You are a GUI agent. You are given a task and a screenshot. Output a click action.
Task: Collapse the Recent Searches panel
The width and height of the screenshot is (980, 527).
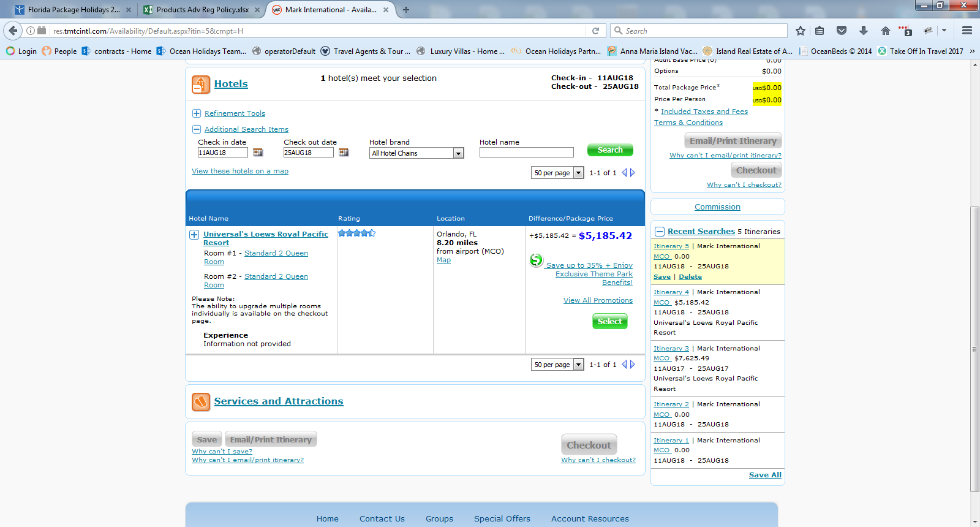point(660,232)
